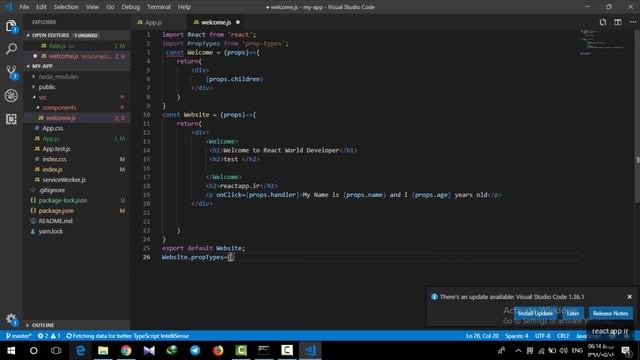Click the code minimap preview
The height and width of the screenshot is (360, 640).
point(603,42)
